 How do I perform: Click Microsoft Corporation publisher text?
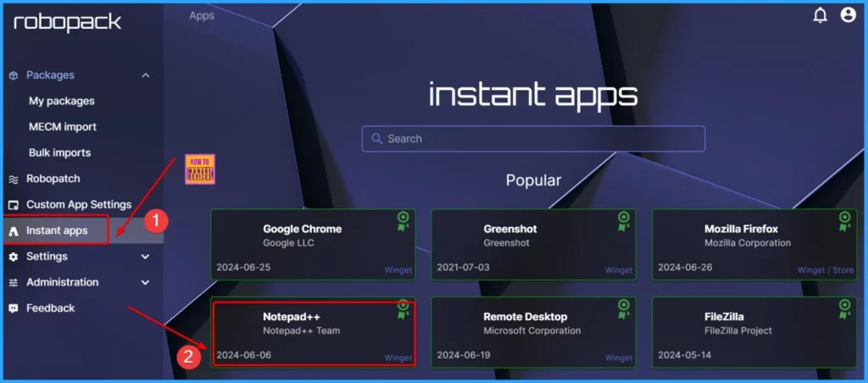point(532,331)
